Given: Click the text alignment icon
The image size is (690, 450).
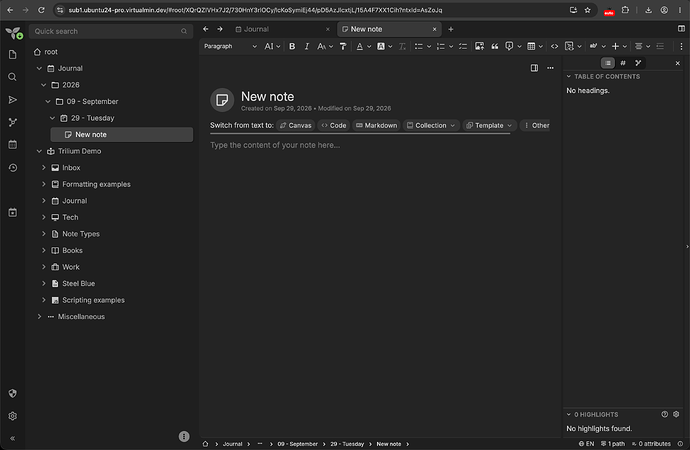Looking at the screenshot, I should point(639,46).
